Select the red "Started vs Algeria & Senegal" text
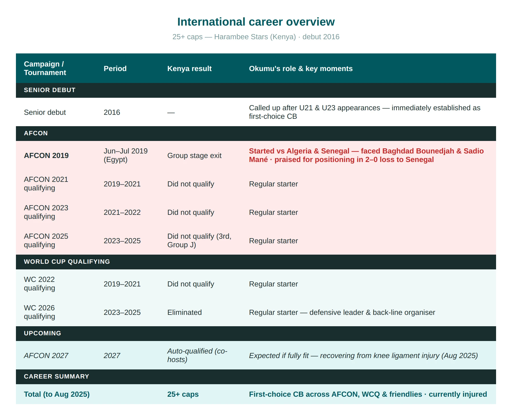The image size is (512, 420). 299,151
